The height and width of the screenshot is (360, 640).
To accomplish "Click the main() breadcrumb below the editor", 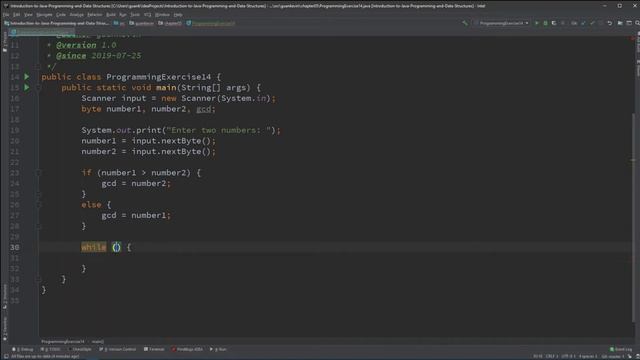I will (98, 342).
